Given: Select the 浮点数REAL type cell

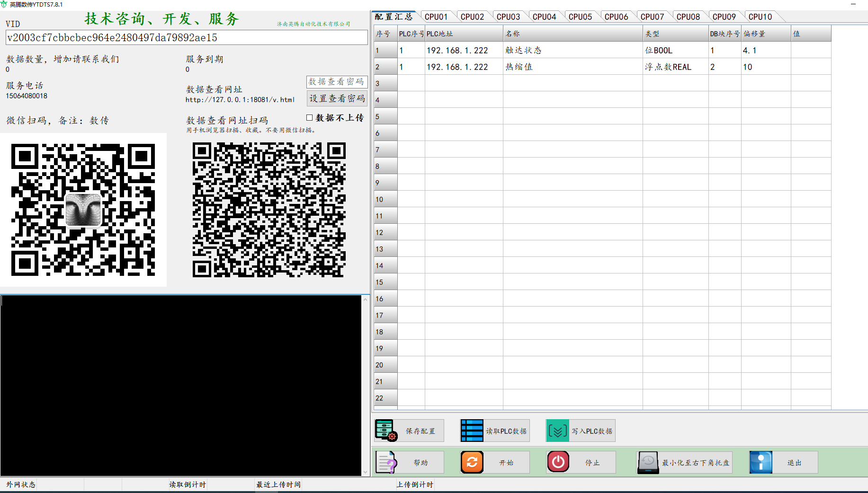Looking at the screenshot, I should [x=676, y=67].
